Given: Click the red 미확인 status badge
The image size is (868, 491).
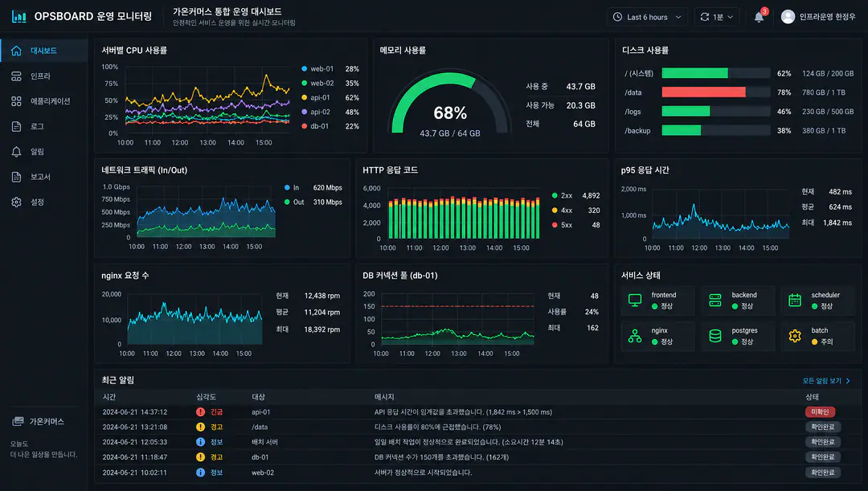Looking at the screenshot, I should coord(820,411).
